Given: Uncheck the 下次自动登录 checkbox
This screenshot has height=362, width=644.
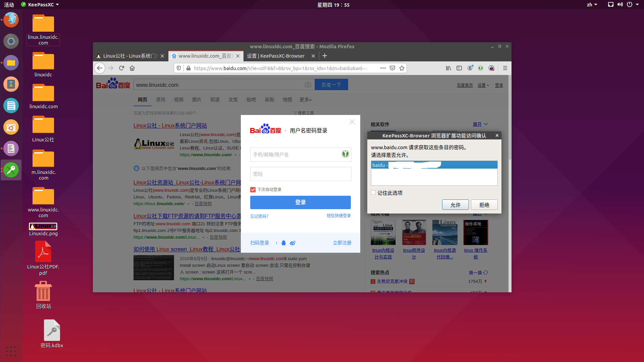Looking at the screenshot, I should (253, 190).
